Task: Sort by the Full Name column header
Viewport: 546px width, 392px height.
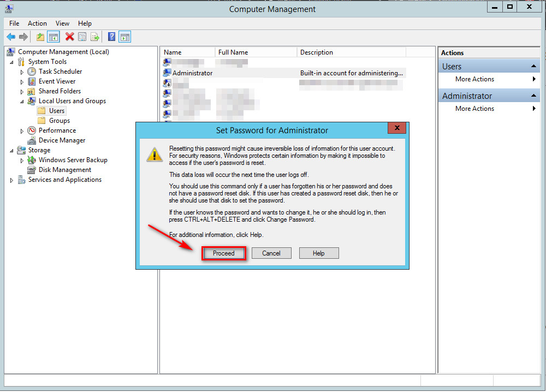Action: click(256, 52)
